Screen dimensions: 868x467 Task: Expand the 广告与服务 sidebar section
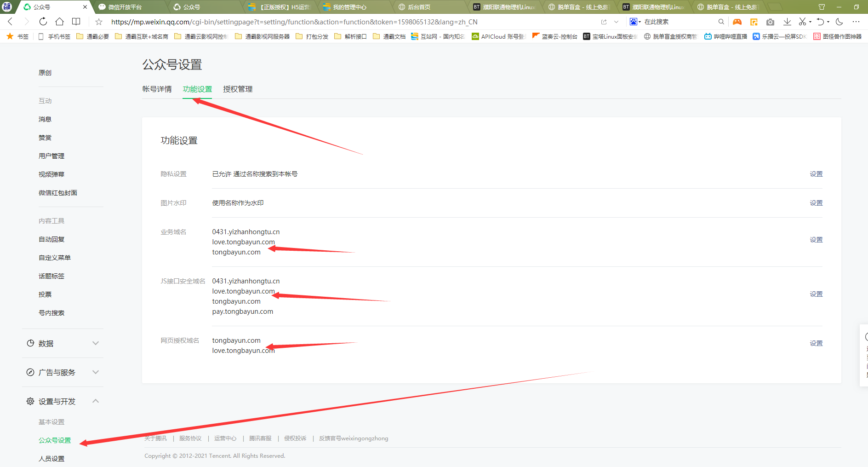pos(63,372)
